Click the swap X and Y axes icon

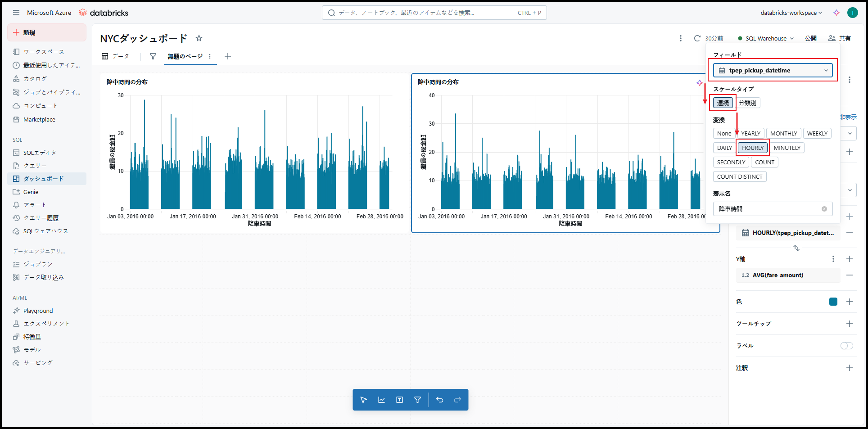click(x=796, y=248)
